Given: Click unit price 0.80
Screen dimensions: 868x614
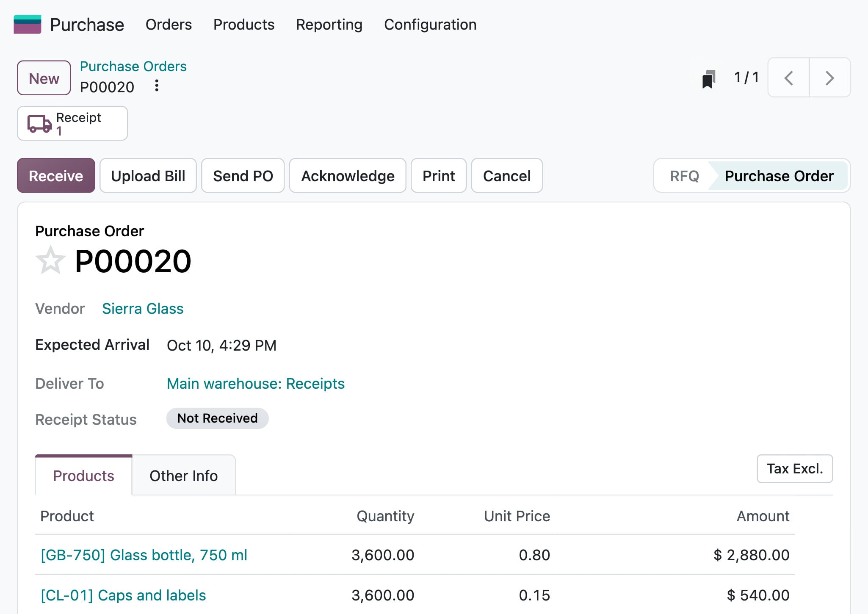Looking at the screenshot, I should pos(534,555).
